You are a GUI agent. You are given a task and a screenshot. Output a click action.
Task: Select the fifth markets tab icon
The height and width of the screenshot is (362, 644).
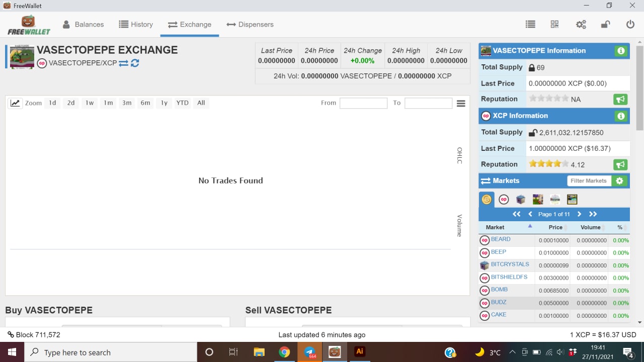tap(555, 200)
